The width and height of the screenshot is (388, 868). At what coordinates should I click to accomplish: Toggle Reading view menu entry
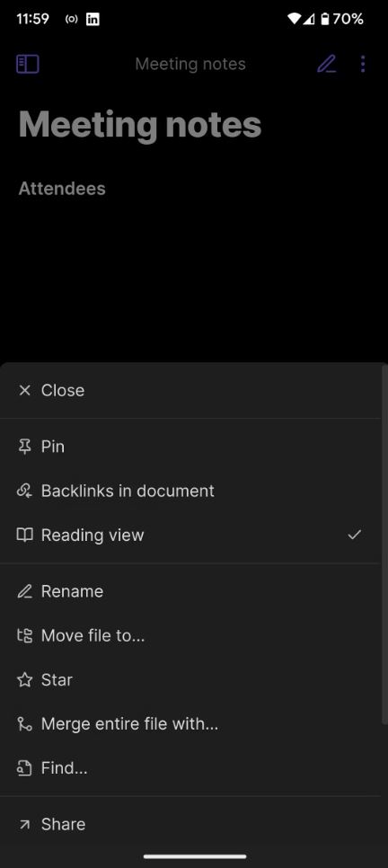point(190,536)
